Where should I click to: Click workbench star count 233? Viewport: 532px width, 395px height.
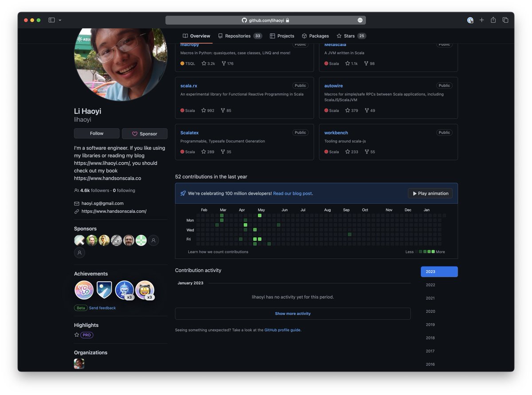(x=352, y=151)
